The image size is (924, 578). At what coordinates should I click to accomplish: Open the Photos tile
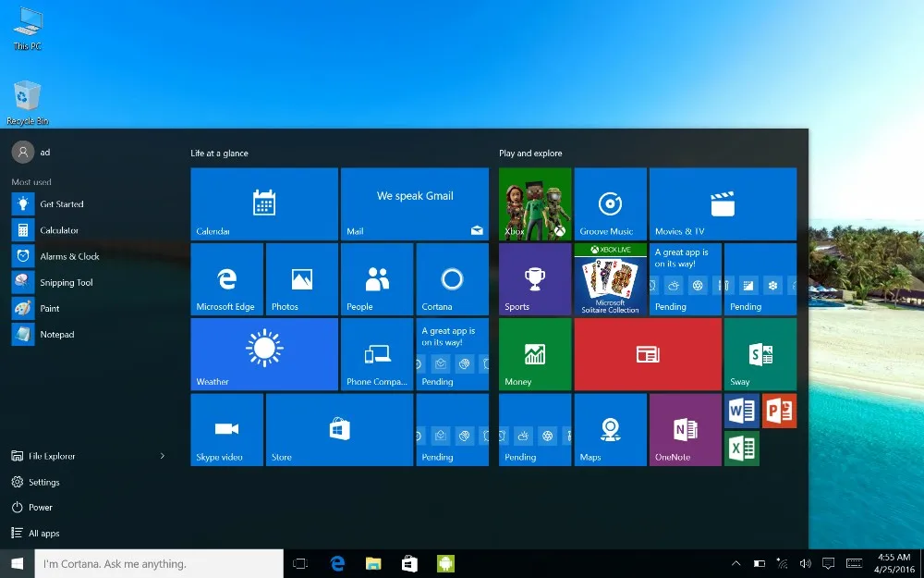pos(302,279)
